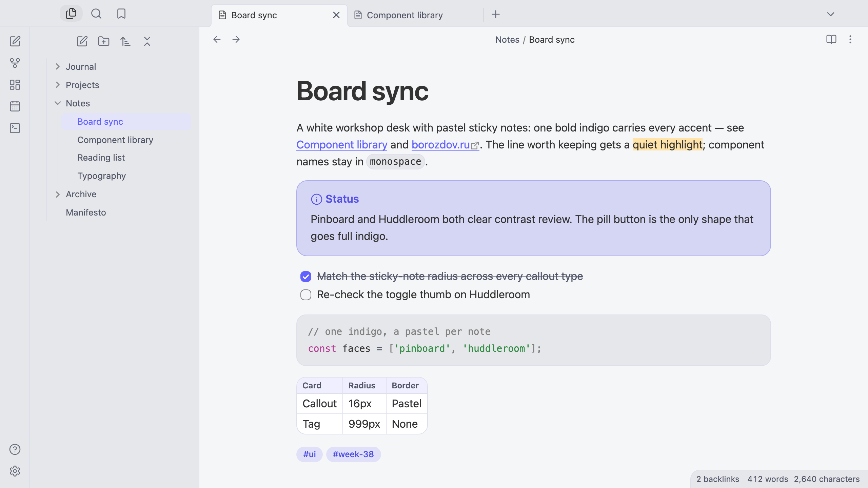Uncheck the sticky-note radius task
868x488 pixels.
(x=306, y=277)
